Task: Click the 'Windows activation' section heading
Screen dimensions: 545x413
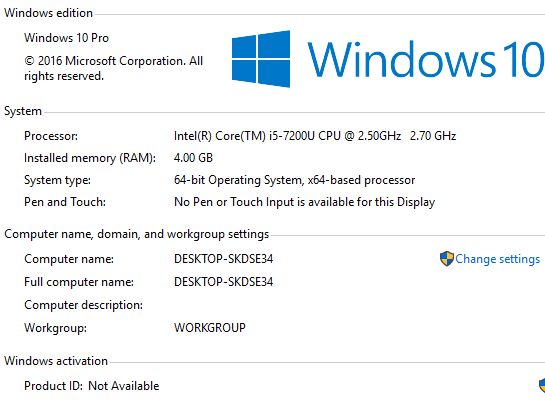Action: tap(56, 361)
